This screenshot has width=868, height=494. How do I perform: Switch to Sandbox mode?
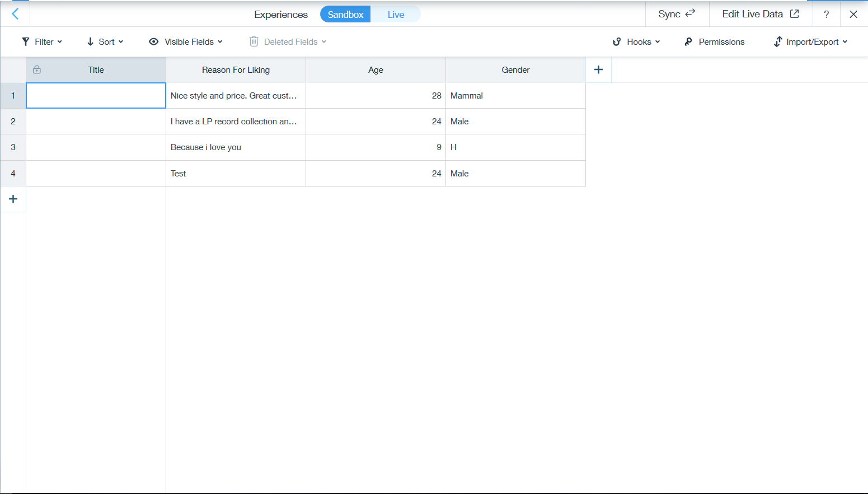point(345,15)
